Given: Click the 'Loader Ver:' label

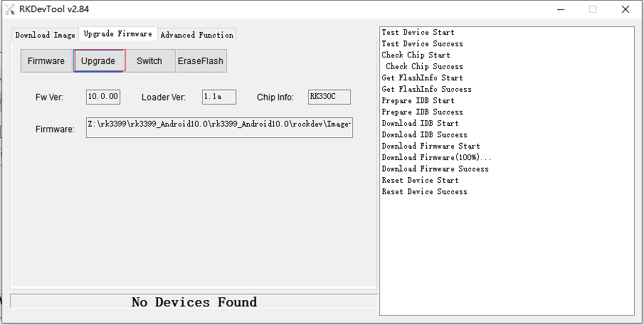Looking at the screenshot, I should (164, 97).
